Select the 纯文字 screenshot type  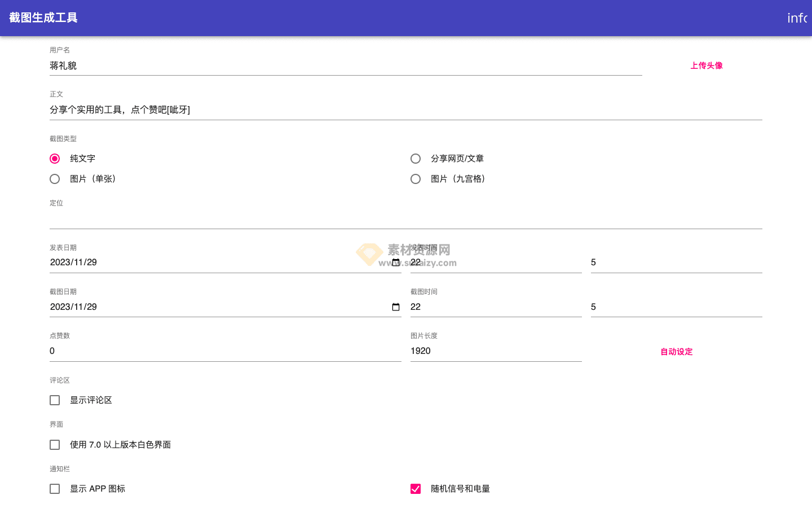click(x=55, y=159)
